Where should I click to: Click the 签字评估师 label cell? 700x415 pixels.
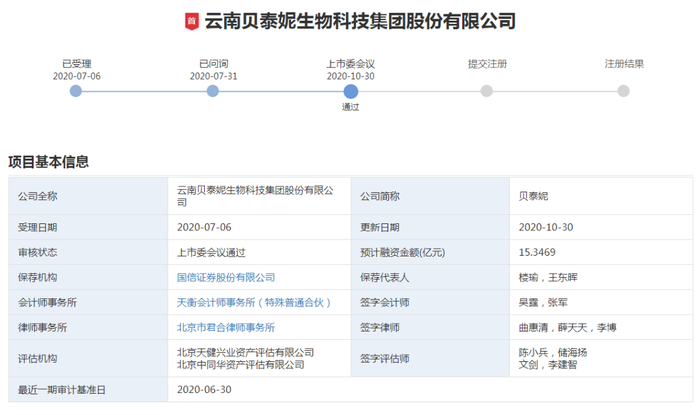(430, 358)
